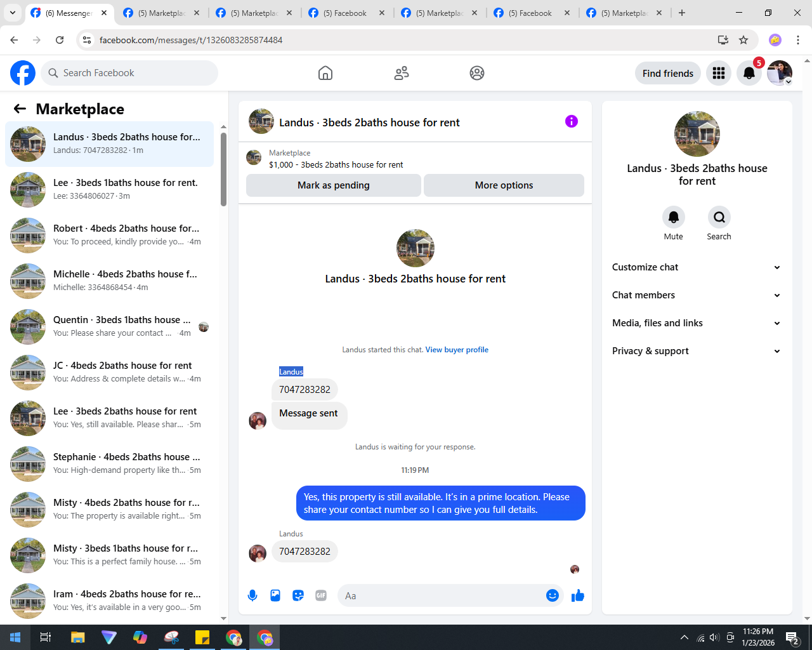Send a thumbs-up like
Screen dimensions: 812x650
578,595
